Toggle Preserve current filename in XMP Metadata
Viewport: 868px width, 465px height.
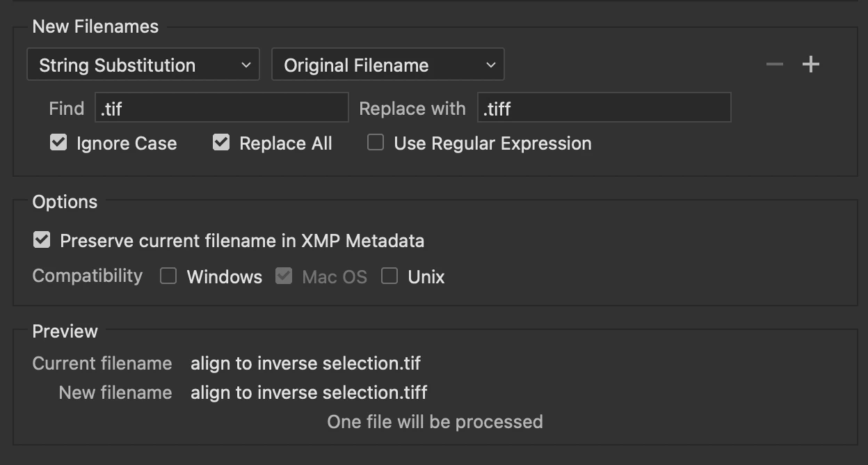click(x=42, y=240)
